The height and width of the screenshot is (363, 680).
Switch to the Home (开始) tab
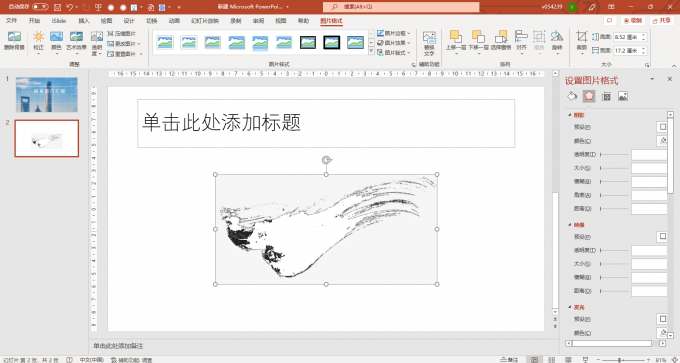(34, 20)
